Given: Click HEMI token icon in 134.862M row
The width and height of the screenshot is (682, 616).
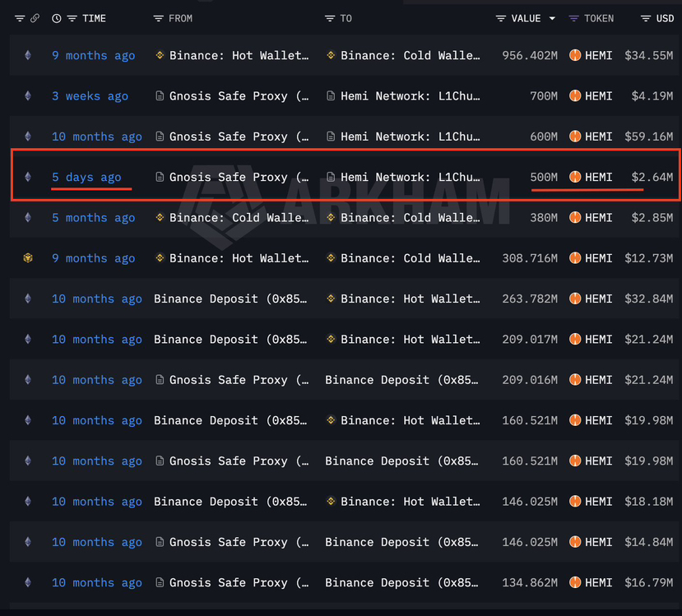Looking at the screenshot, I should [x=575, y=582].
